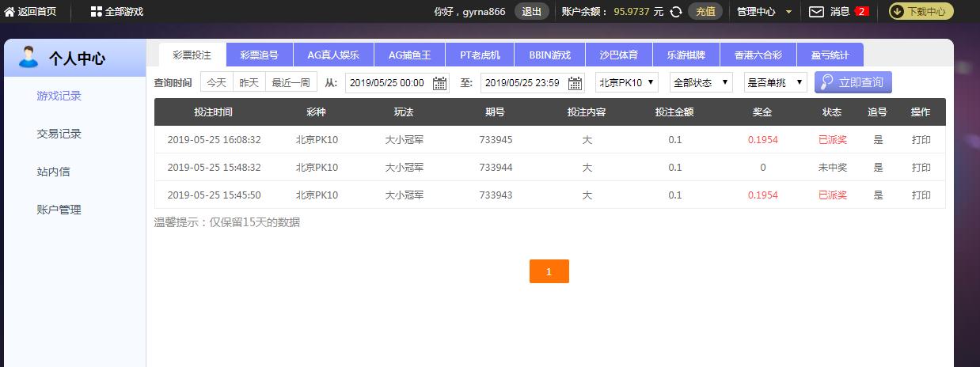Open the BBIN游戏 tab

550,55
